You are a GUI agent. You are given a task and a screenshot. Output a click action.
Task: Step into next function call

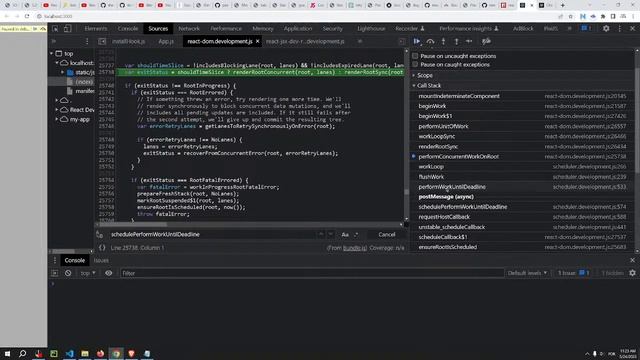pos(443,41)
